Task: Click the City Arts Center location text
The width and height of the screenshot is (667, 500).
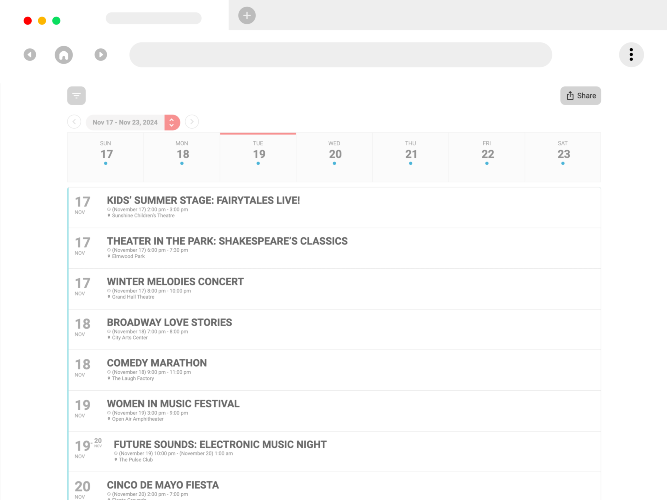Action: pos(129,337)
